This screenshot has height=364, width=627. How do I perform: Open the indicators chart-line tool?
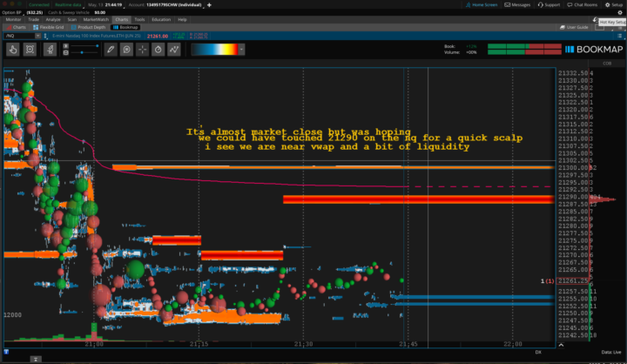coord(174,50)
